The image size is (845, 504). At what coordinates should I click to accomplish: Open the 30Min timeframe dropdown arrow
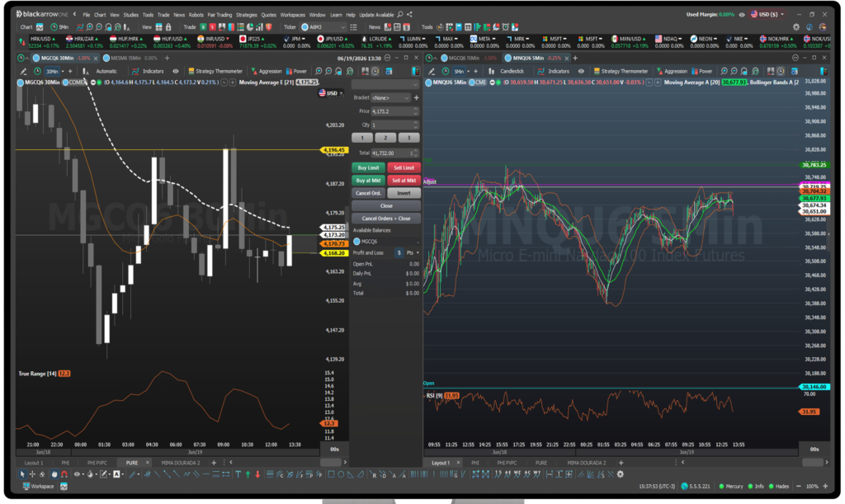point(63,71)
